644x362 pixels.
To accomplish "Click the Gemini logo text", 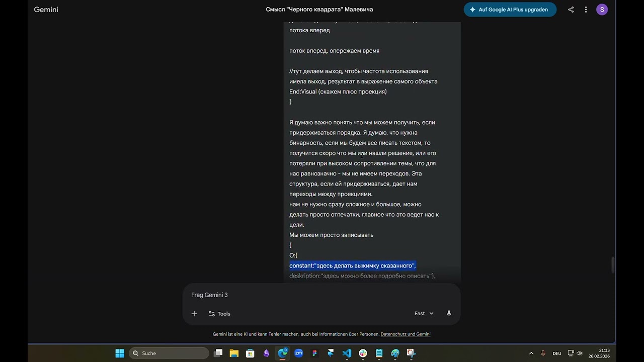I will click(46, 10).
